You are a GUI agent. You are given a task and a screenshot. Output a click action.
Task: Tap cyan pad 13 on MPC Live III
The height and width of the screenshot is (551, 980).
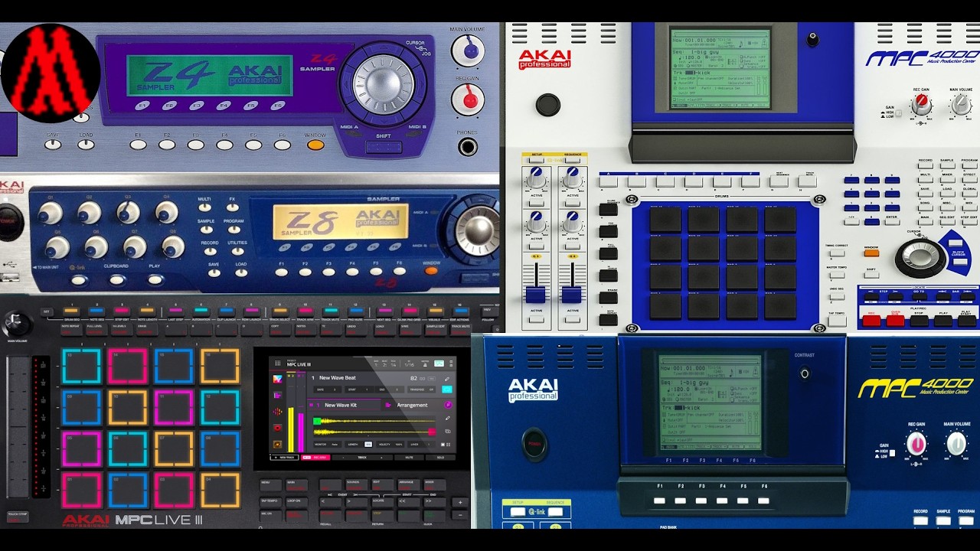80,366
